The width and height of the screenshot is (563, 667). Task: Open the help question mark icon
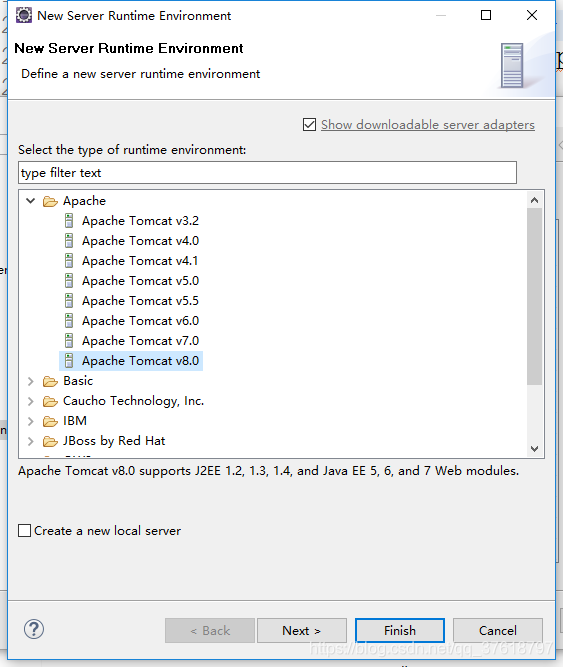click(34, 629)
